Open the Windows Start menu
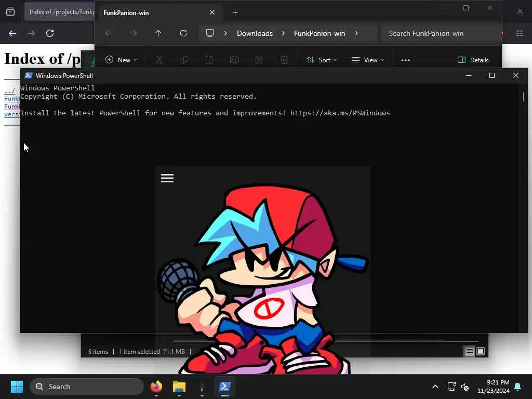This screenshot has width=532, height=399. 17,387
